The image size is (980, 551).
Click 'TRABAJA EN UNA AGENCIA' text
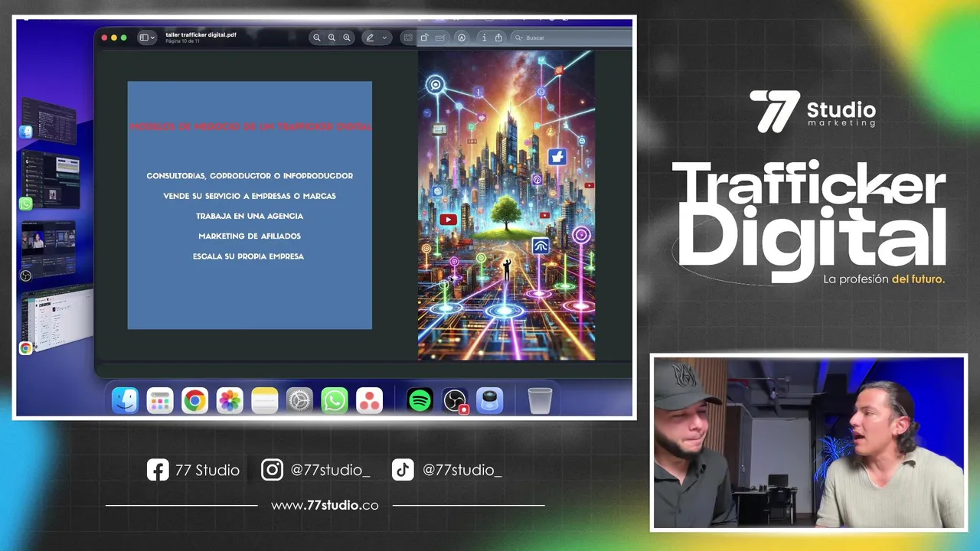point(250,216)
